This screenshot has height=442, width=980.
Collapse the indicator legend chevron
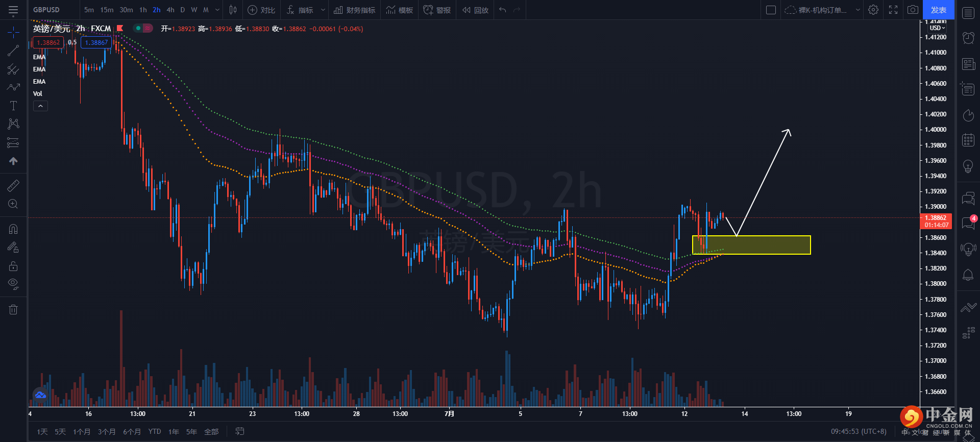click(40, 106)
